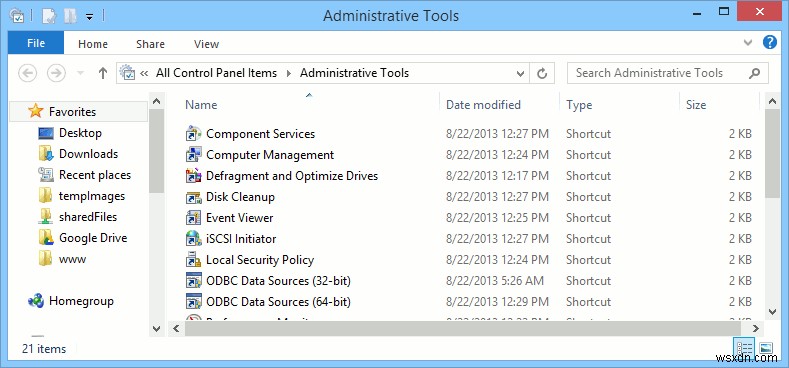The height and width of the screenshot is (368, 789).
Task: Click the Properties icon in Quick Access Toolbar
Action: click(x=49, y=16)
